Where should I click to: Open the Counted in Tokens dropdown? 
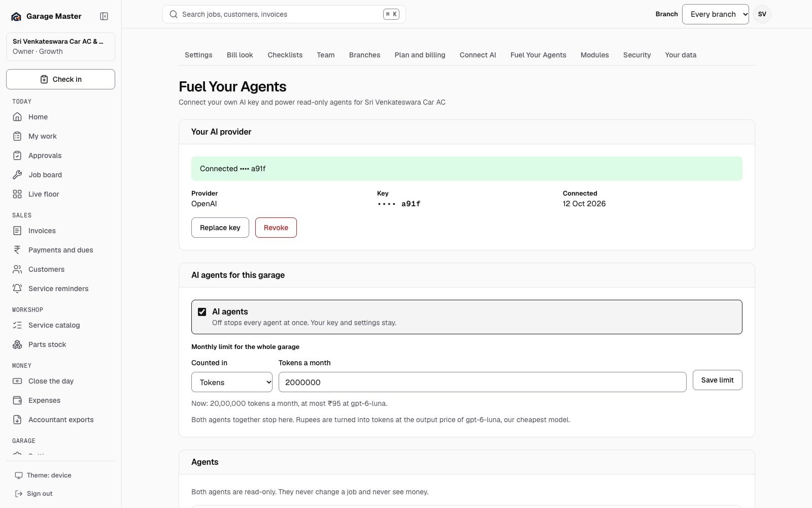coord(232,382)
